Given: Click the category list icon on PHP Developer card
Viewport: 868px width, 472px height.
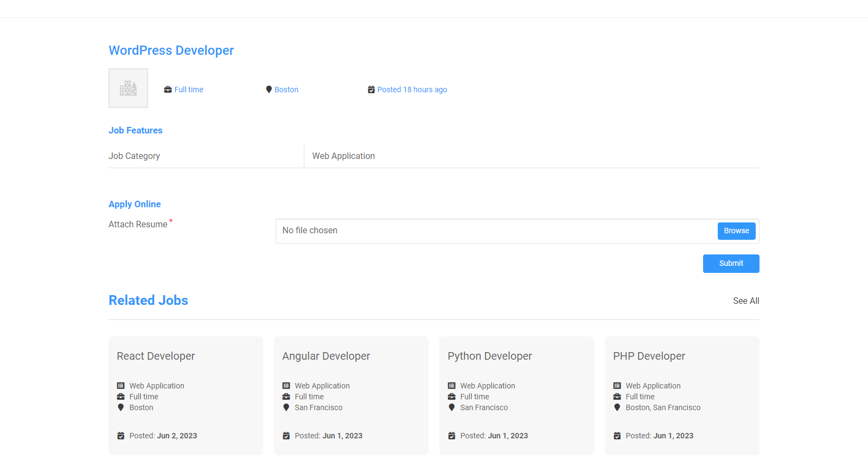Looking at the screenshot, I should click(617, 386).
